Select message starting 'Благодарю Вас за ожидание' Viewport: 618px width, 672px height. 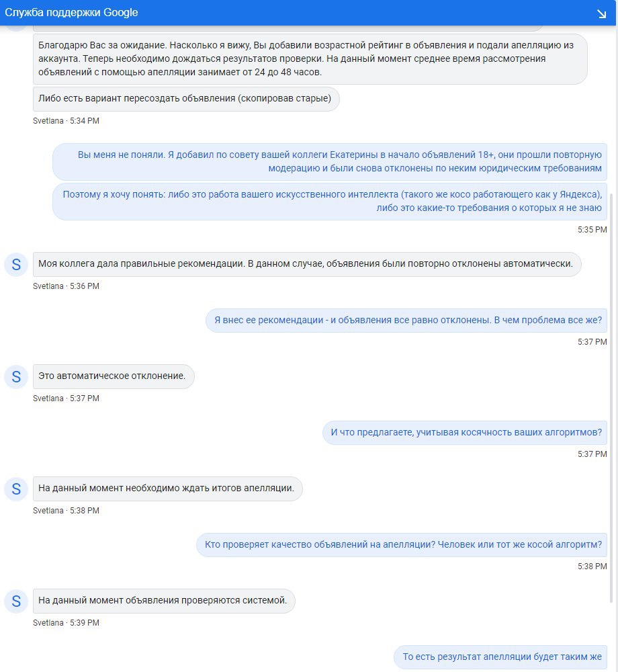coord(310,58)
